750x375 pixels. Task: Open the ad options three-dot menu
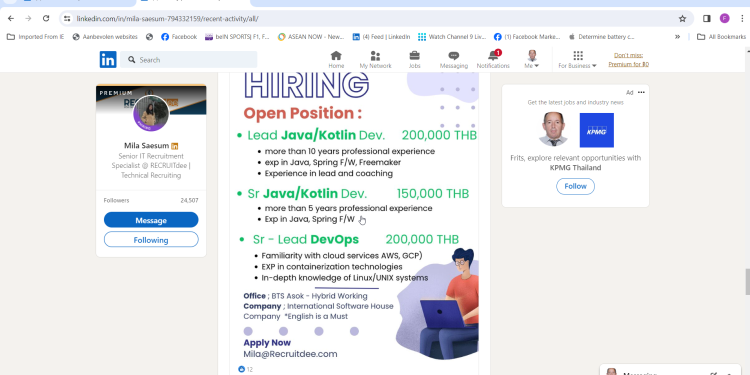[641, 92]
